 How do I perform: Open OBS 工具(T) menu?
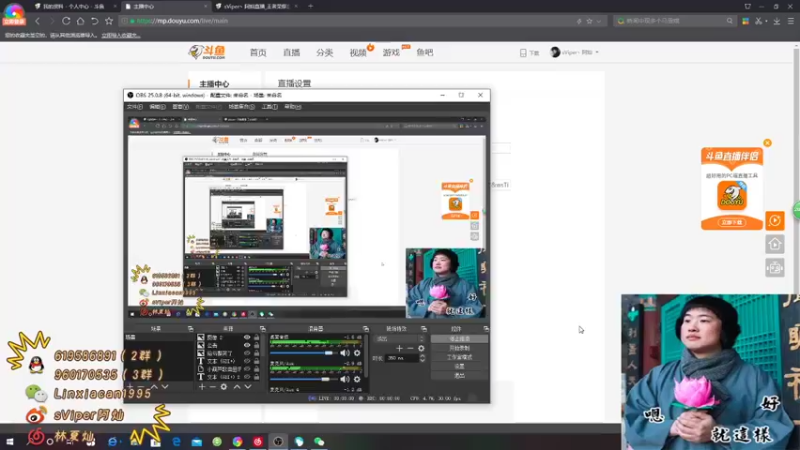(x=269, y=107)
